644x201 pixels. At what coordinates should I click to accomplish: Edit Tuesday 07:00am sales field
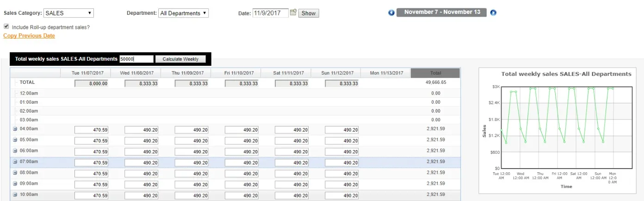(x=91, y=163)
